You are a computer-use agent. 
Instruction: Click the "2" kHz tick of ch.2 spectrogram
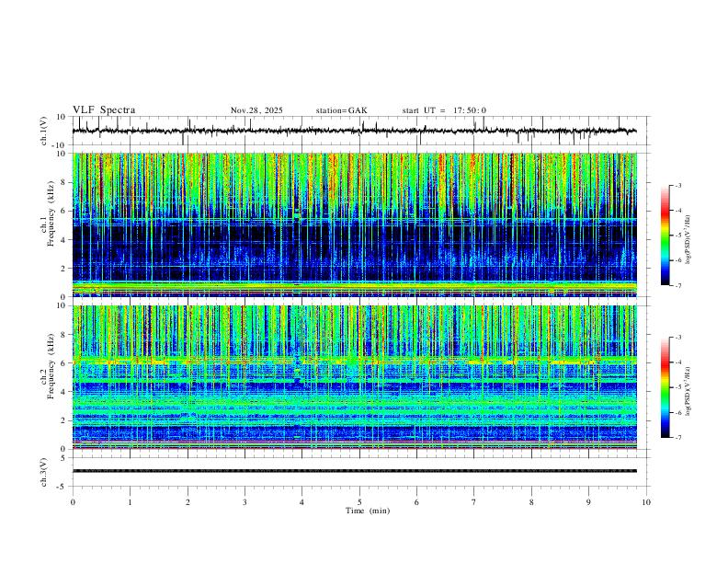click(63, 420)
